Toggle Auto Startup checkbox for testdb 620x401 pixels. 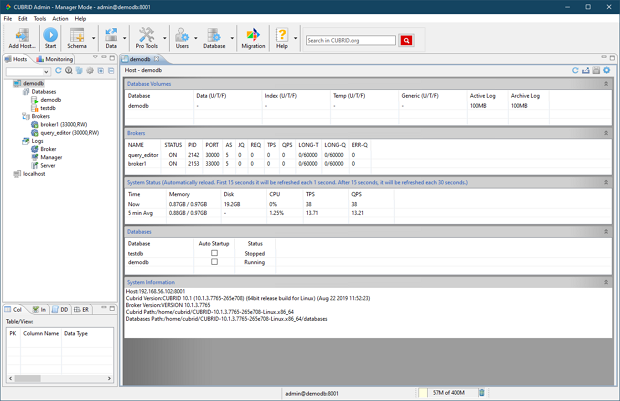214,253
